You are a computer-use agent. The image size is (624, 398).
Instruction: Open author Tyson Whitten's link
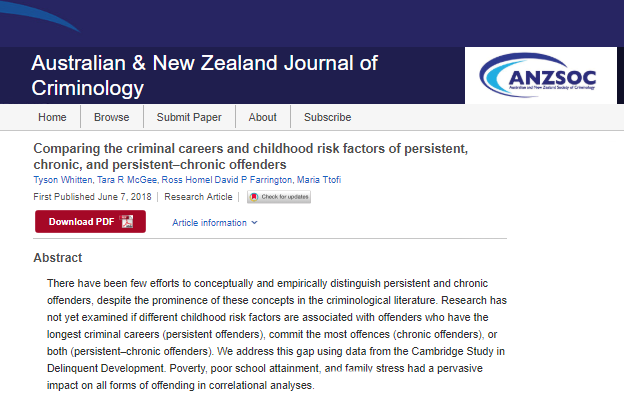[x=63, y=179]
